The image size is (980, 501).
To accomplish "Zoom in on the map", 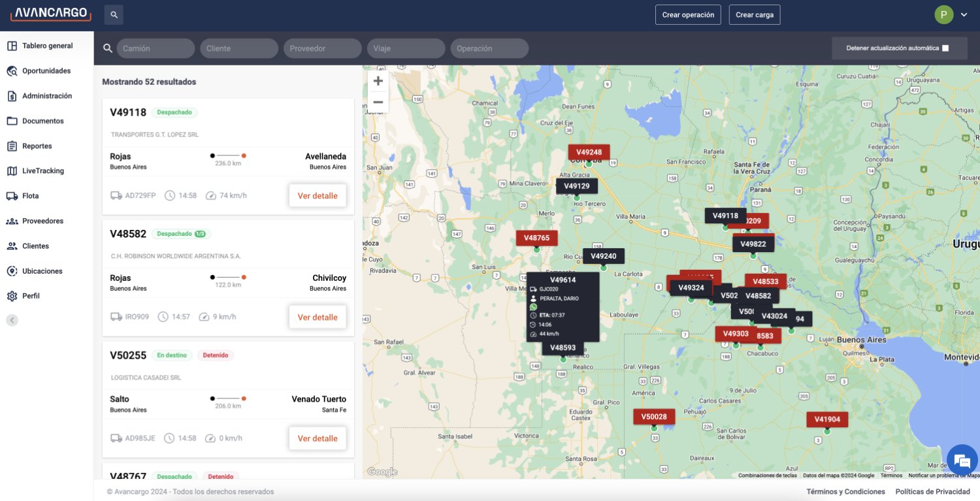I will 378,81.
